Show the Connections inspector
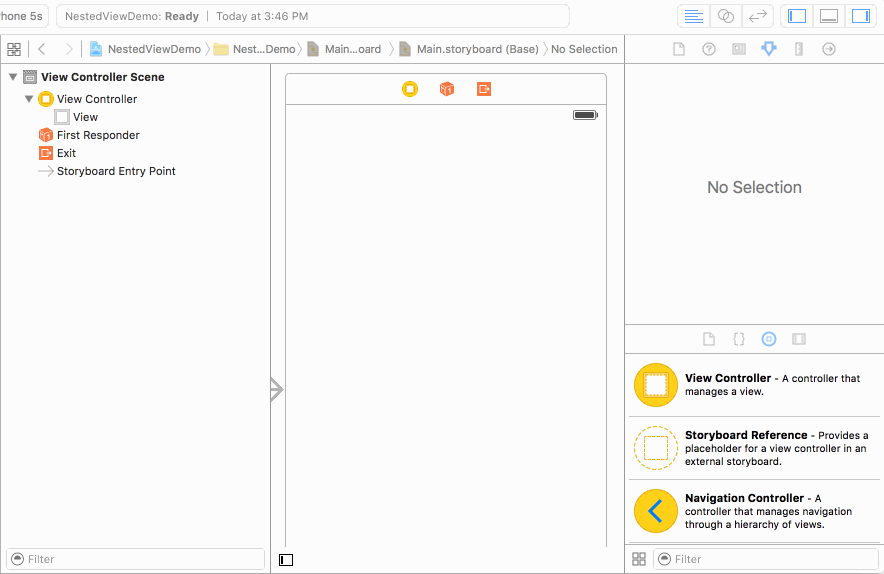The height and width of the screenshot is (574, 884). [828, 49]
